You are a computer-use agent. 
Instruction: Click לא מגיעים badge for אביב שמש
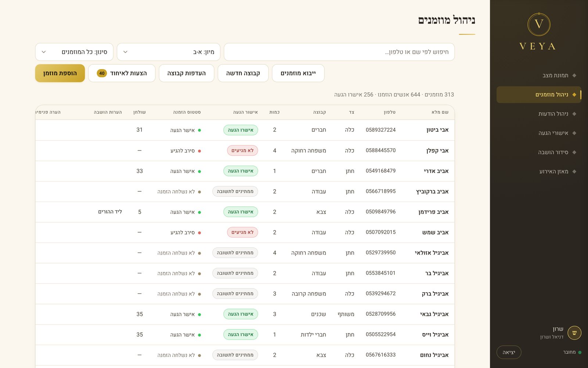coord(243,232)
